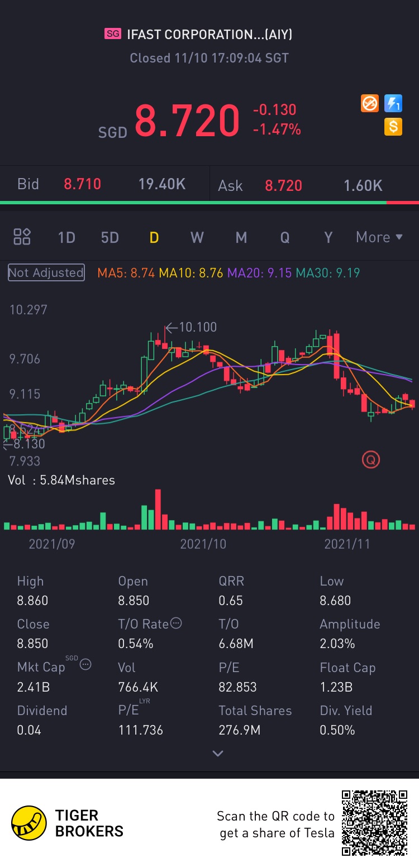This screenshot has height=868, width=419.
Task: Tap the pink SG market tag
Action: [113, 34]
